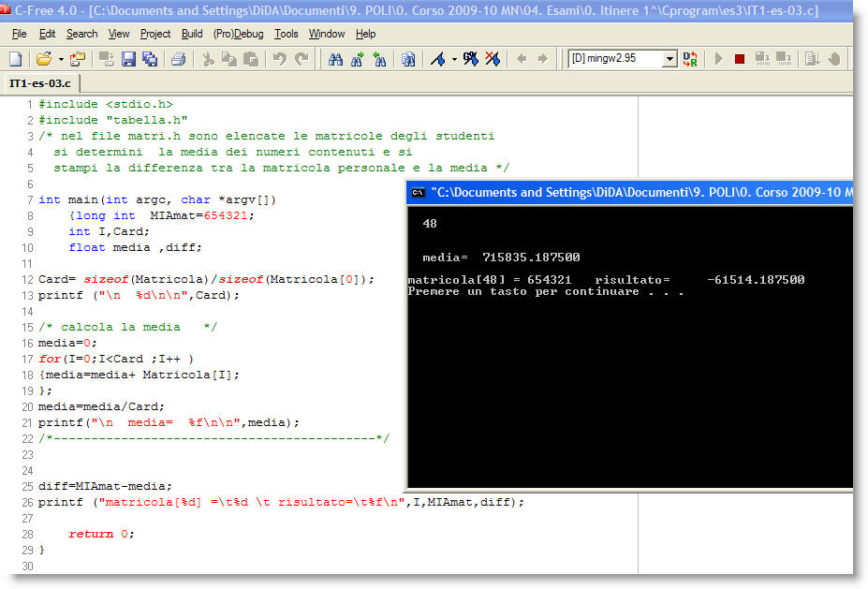Click the Cut scissors icon

click(x=208, y=59)
